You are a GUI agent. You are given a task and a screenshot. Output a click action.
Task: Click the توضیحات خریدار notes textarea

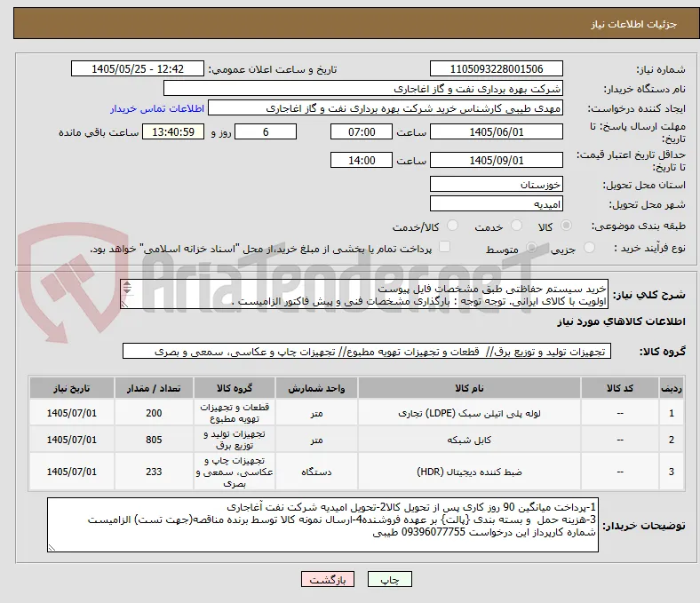[322, 525]
